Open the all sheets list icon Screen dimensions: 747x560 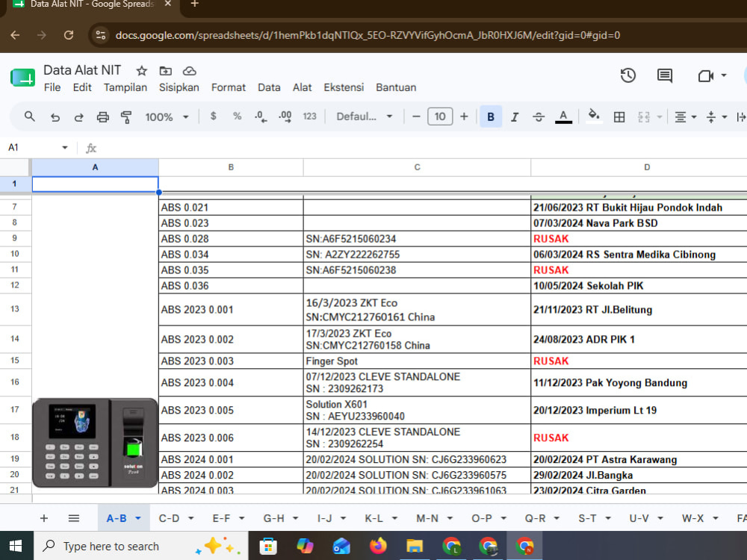click(x=74, y=518)
